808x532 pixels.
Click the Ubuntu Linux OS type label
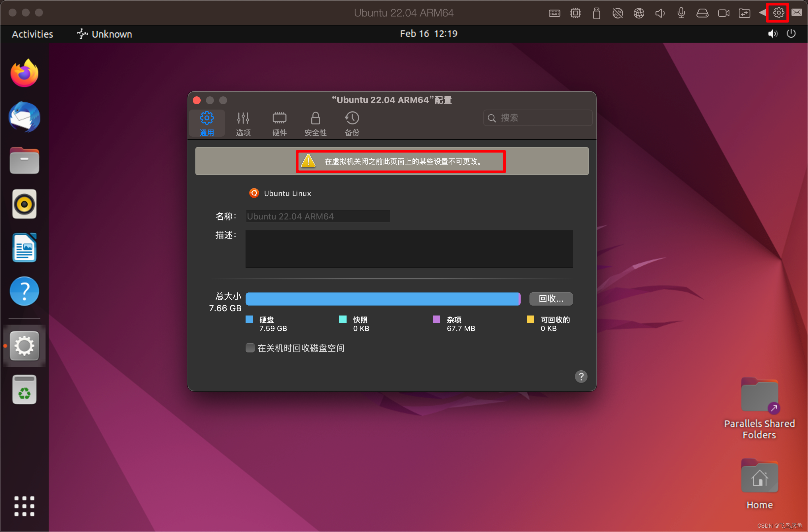click(287, 193)
